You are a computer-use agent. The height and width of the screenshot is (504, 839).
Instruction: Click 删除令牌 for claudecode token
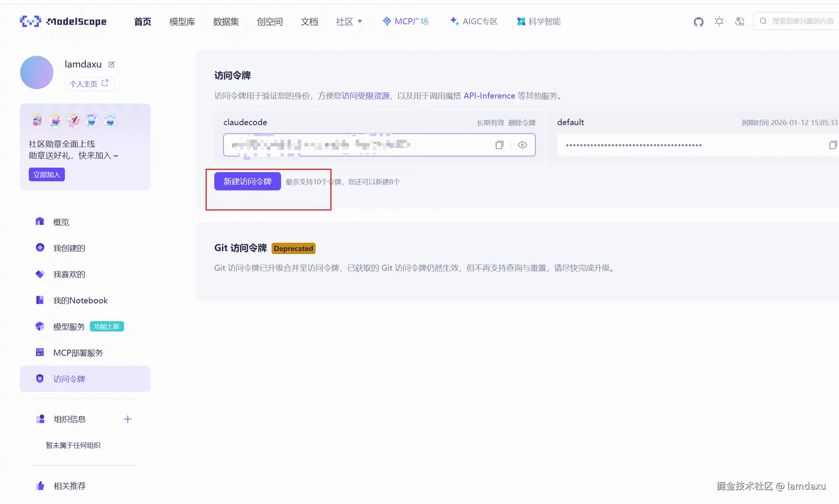522,122
